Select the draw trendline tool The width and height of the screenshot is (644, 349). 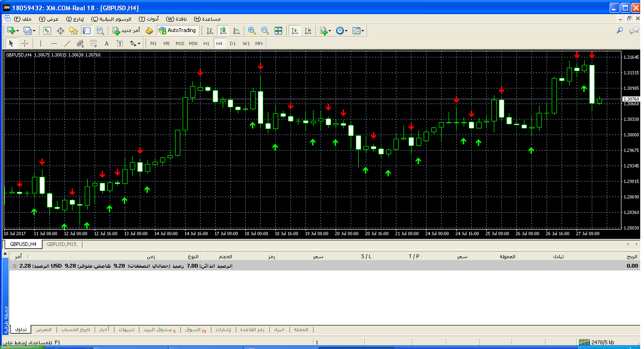(x=67, y=43)
